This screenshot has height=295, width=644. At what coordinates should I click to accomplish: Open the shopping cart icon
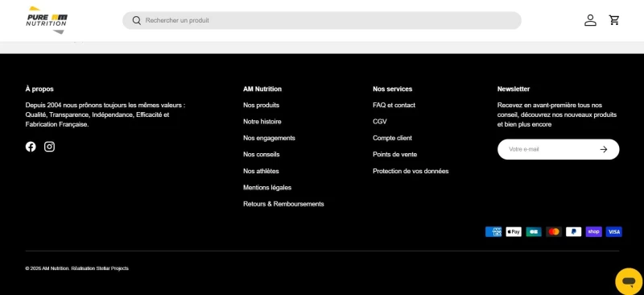[614, 20]
